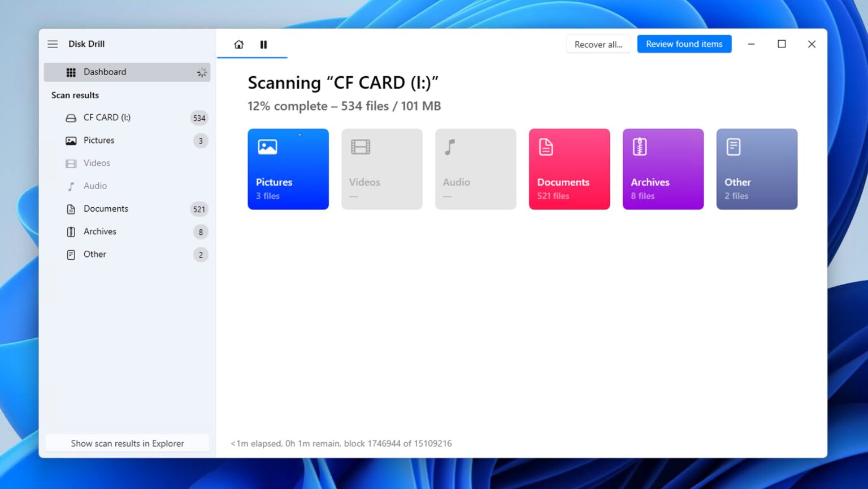Select Dashboard in the sidebar
This screenshot has width=868, height=489.
[x=127, y=72]
